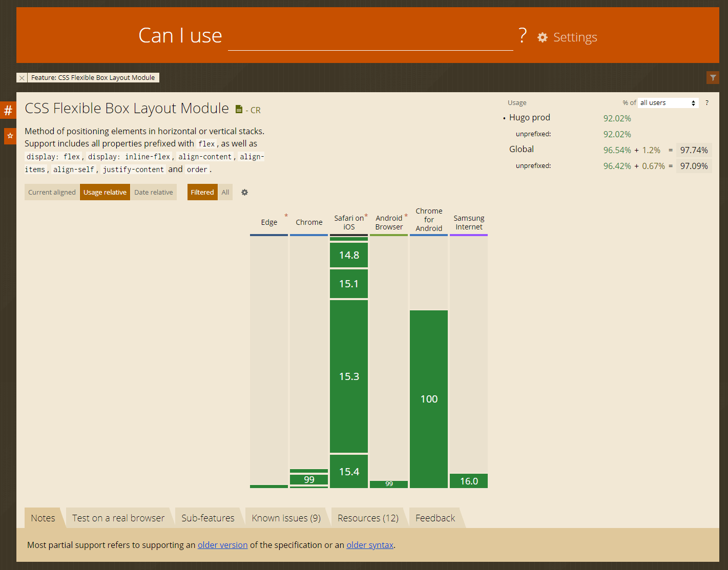Open Settings via the gear icon
728x570 pixels.
tap(543, 37)
